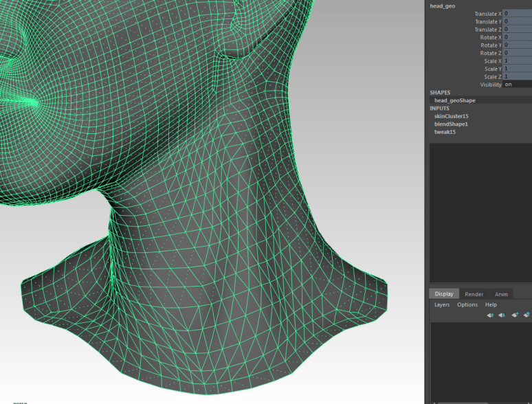Screen dimensions: 532x404
Task: Click create layer from selected icon
Action: (527, 315)
